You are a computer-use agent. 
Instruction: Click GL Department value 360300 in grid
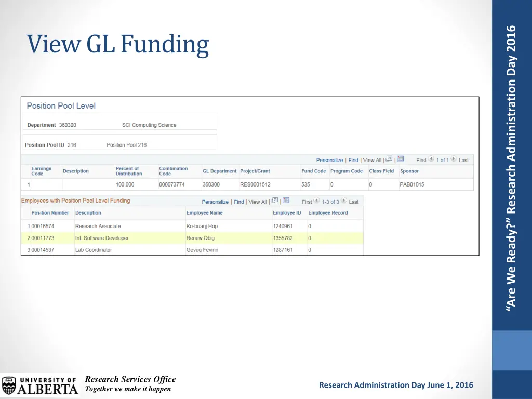(211, 184)
